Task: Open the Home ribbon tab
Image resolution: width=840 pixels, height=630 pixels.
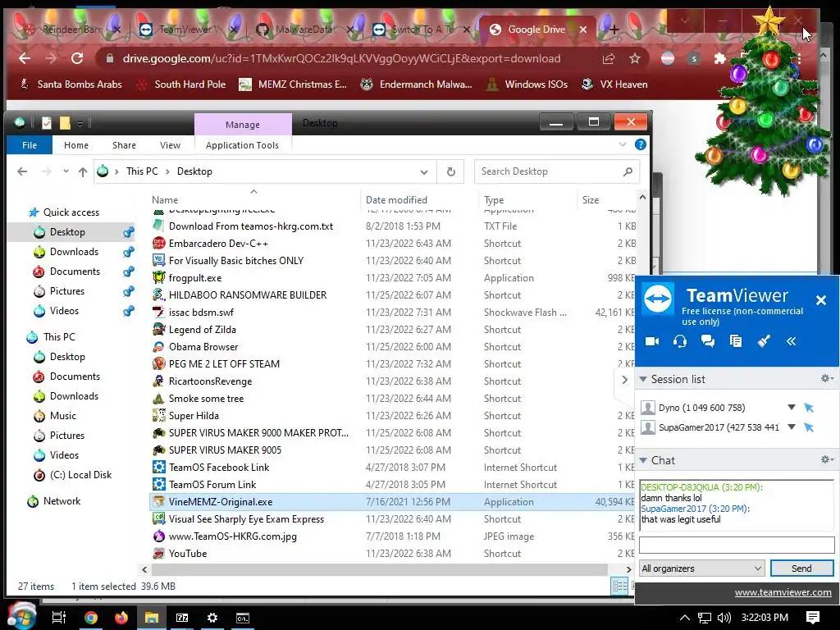Action: (76, 145)
